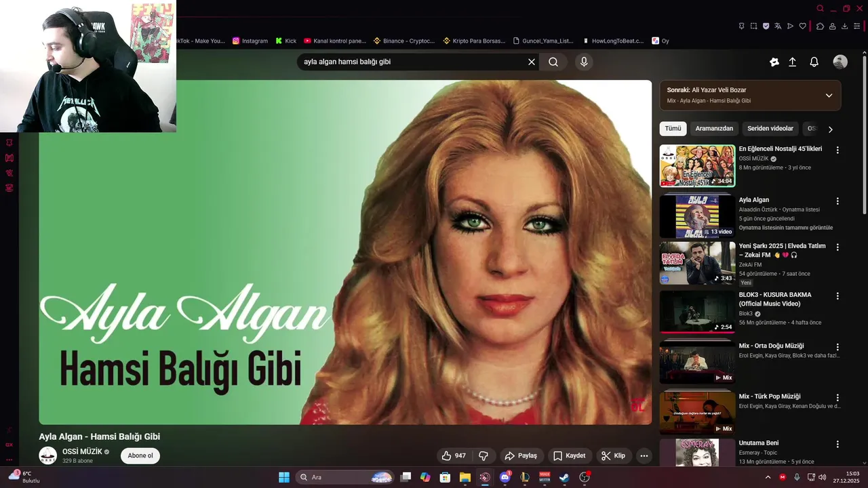Open the YouTube account avatar menu

(x=840, y=62)
